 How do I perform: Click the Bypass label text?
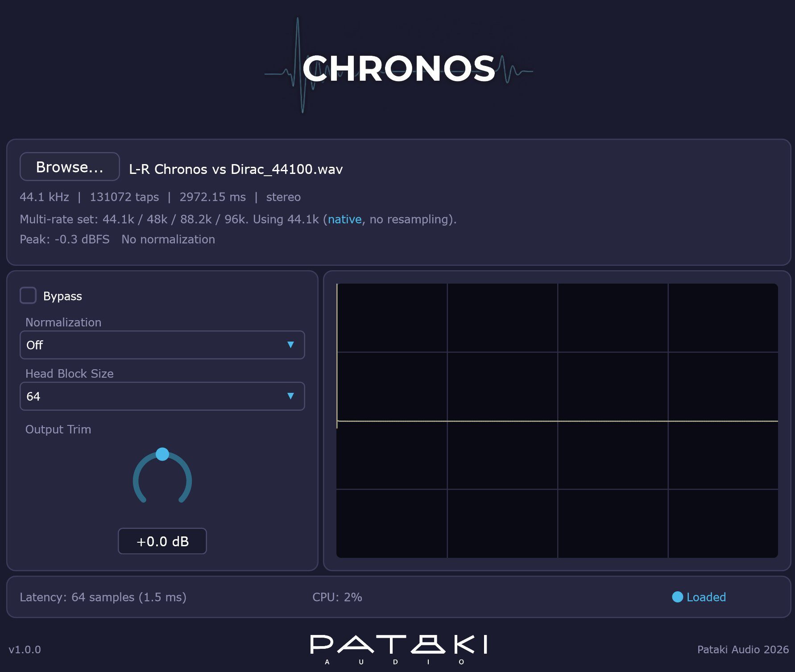(x=62, y=297)
